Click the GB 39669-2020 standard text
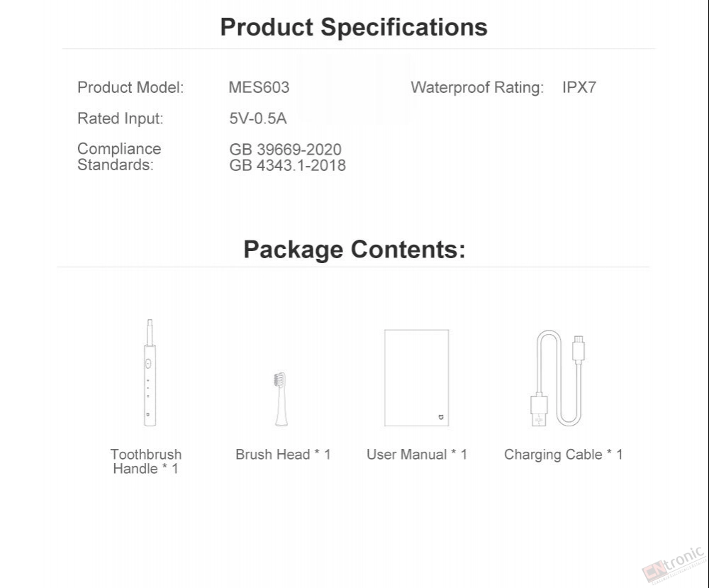This screenshot has width=709, height=588. pos(285,149)
